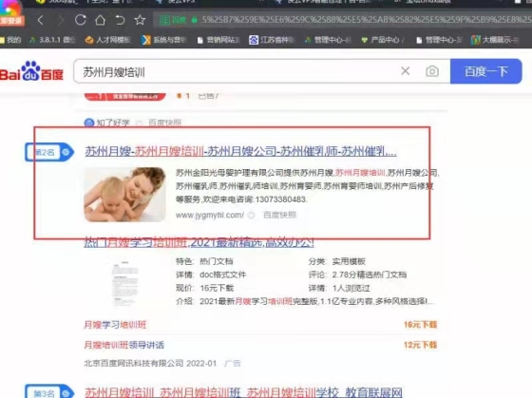Image resolution: width=532 pixels, height=398 pixels.
Task: Open the 月嫂培训班领导讲话 sublink
Action: tap(124, 345)
